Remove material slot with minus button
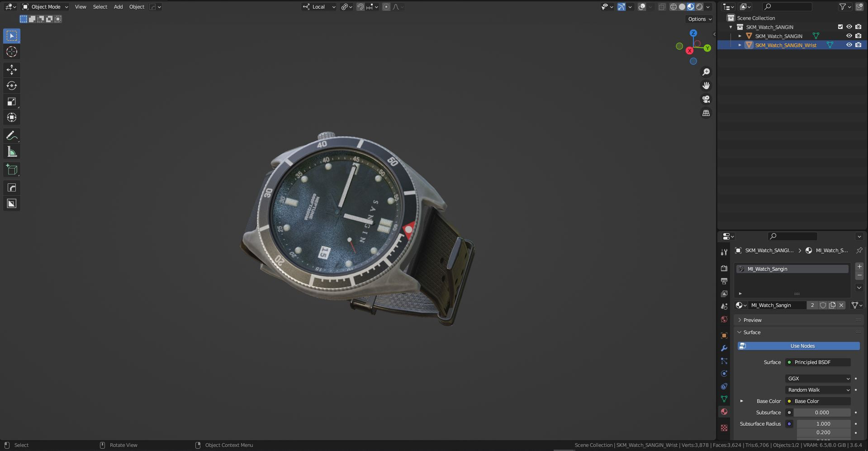 [x=859, y=275]
